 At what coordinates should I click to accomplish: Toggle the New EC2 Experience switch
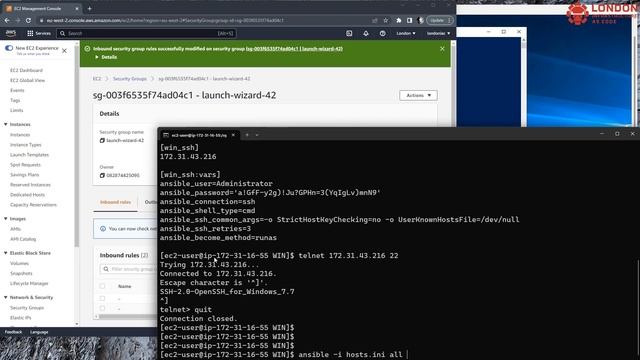click(9, 48)
